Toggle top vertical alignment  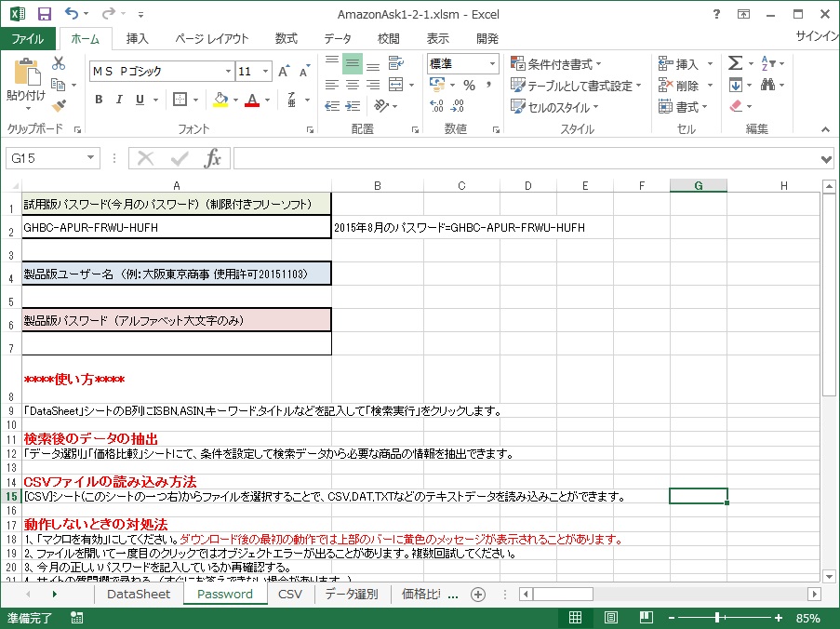[332, 62]
